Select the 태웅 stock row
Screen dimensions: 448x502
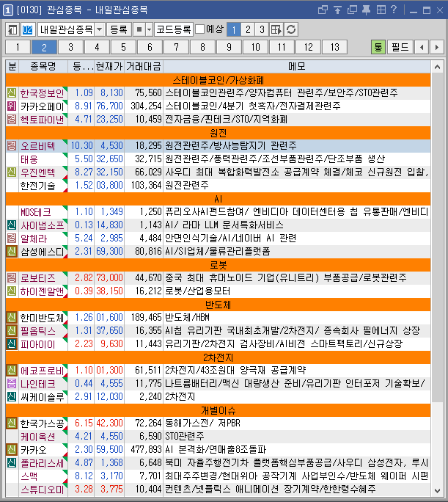[218, 159]
